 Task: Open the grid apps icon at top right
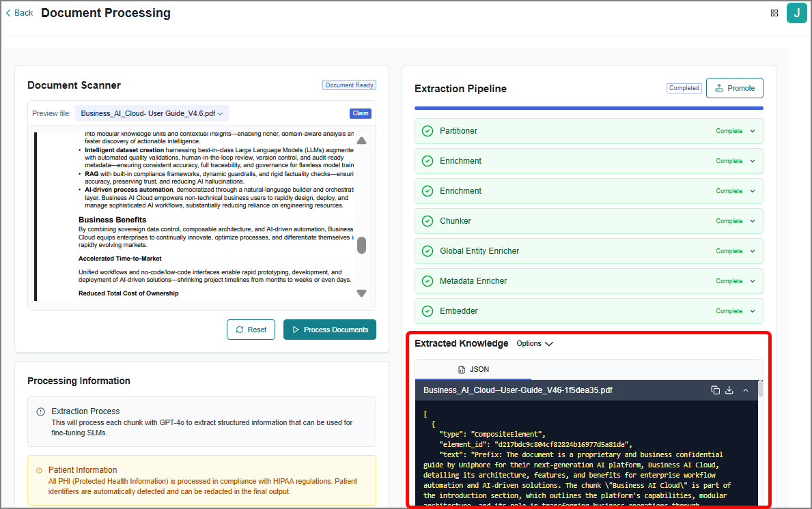pyautogui.click(x=774, y=13)
